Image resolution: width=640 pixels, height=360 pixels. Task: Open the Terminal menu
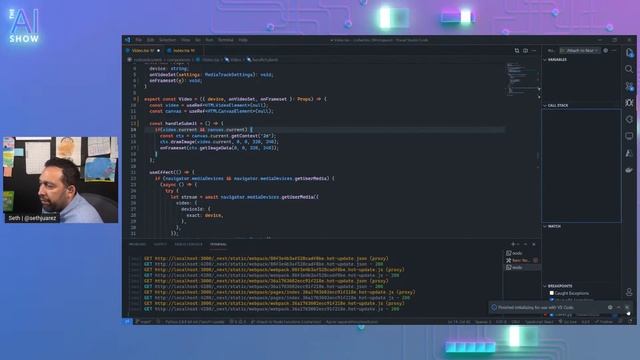point(225,40)
